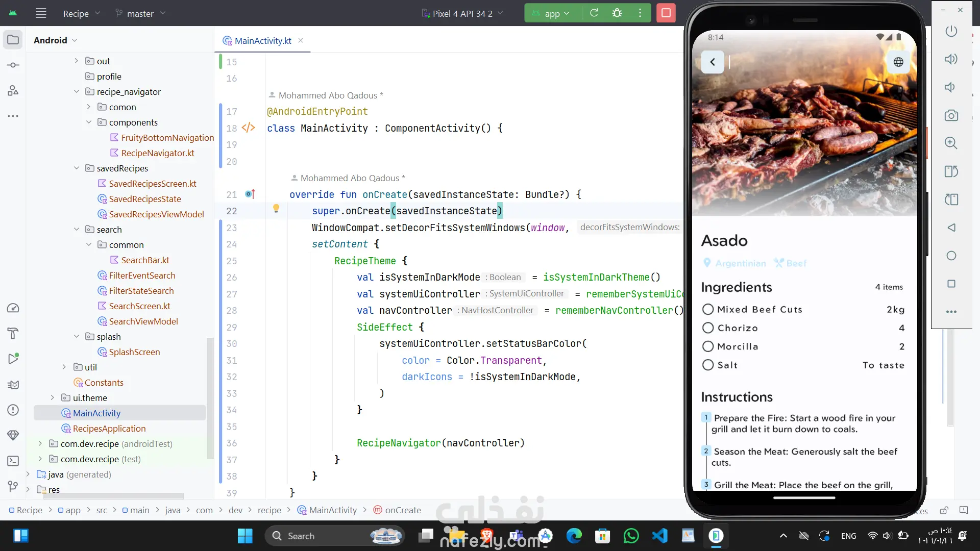Click emulator power button icon

coord(951,31)
